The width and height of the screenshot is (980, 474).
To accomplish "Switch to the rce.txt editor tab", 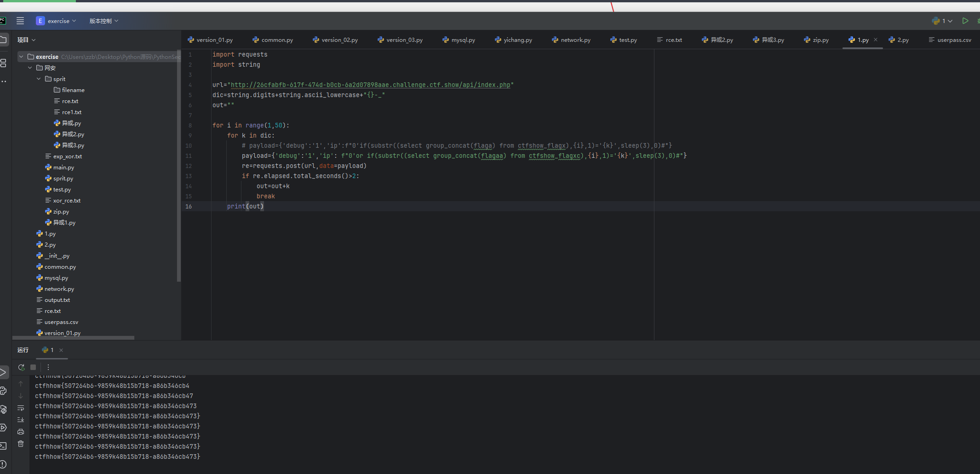I will [x=670, y=40].
